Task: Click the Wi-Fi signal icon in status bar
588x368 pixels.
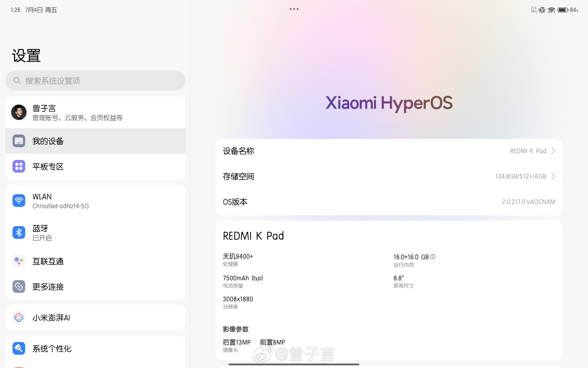Action: 551,10
